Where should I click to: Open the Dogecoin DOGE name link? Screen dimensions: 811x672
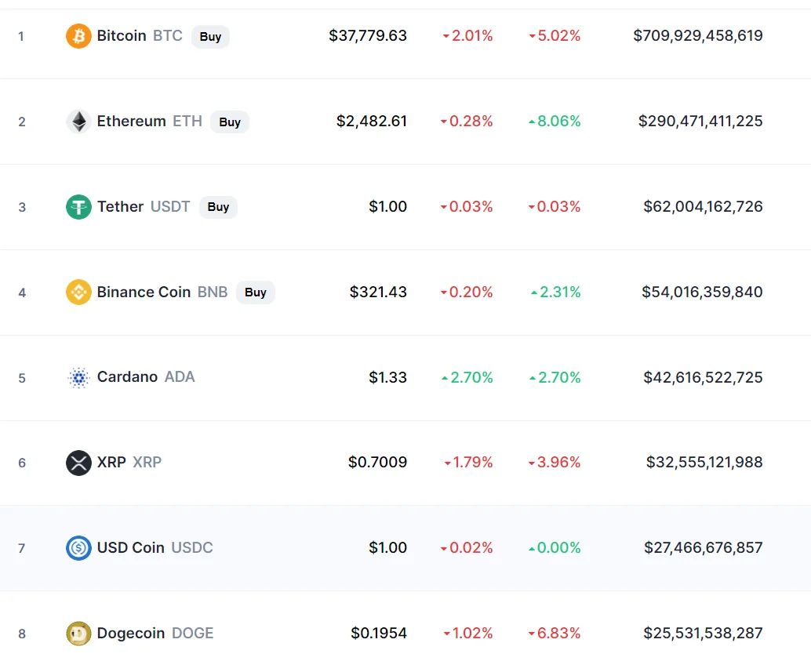click(155, 633)
